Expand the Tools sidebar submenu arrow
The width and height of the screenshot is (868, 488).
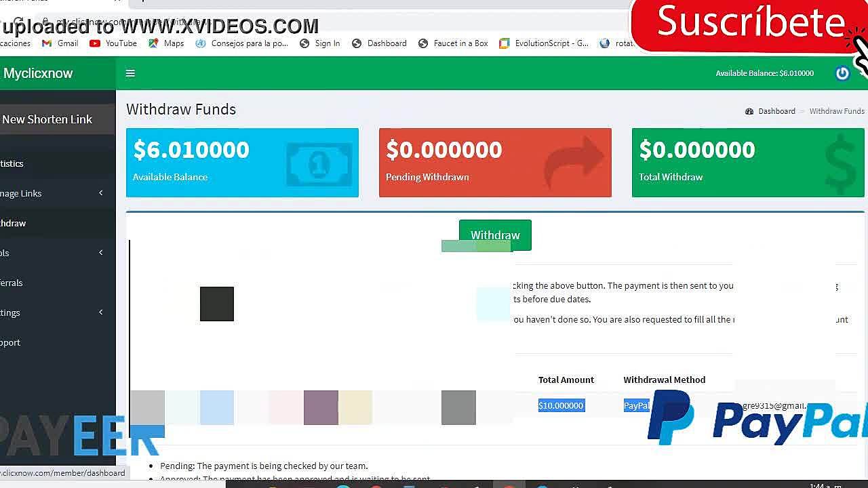[x=100, y=253]
